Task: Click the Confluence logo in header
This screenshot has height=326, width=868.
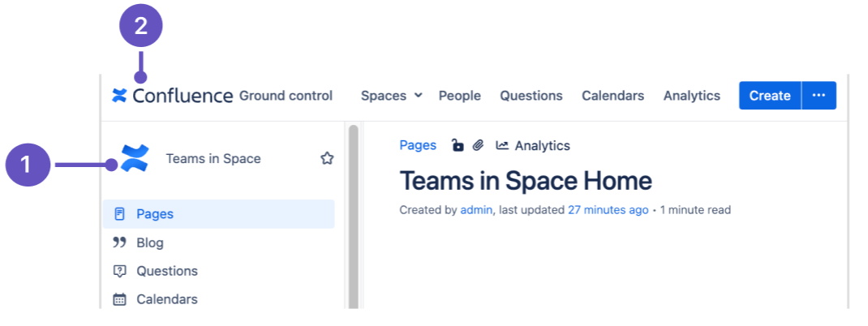Action: [x=172, y=96]
